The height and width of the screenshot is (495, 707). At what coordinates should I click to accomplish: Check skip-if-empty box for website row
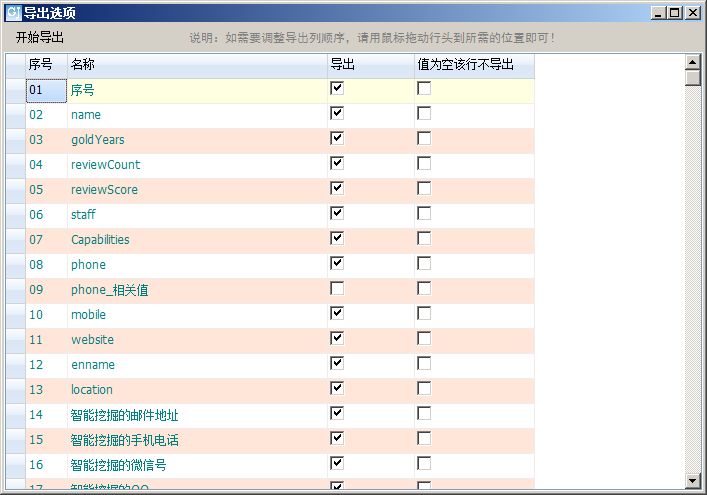pos(424,338)
